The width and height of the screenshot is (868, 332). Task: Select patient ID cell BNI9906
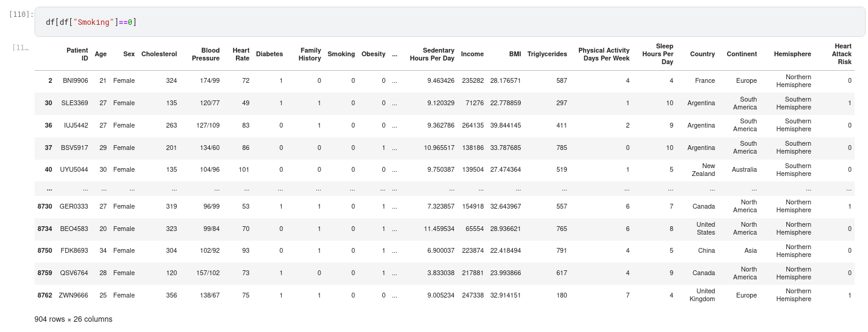(x=75, y=81)
